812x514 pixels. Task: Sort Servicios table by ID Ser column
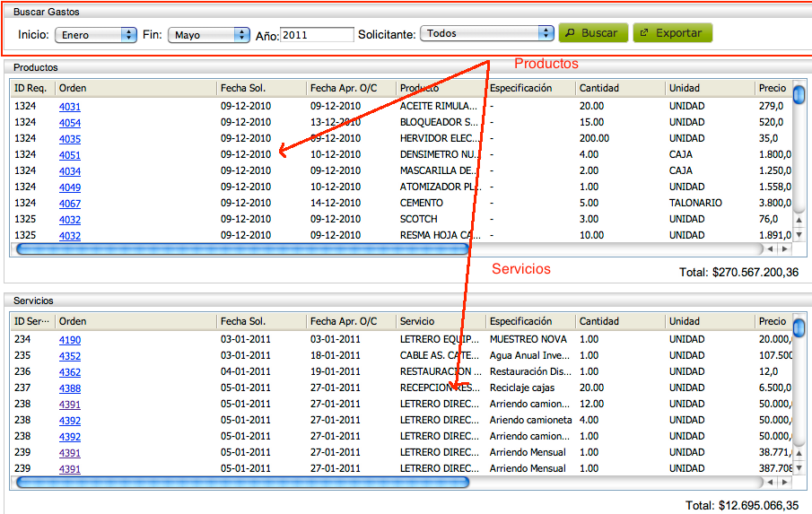(32, 321)
